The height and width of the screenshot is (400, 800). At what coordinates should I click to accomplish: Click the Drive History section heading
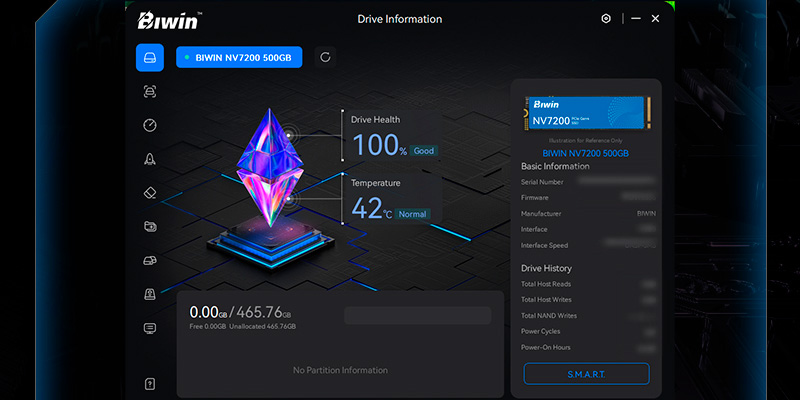(546, 268)
